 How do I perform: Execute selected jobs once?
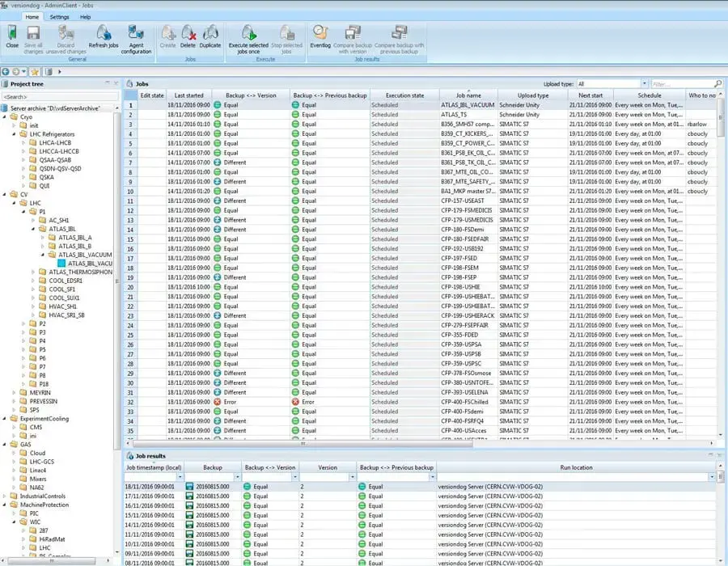pos(248,33)
